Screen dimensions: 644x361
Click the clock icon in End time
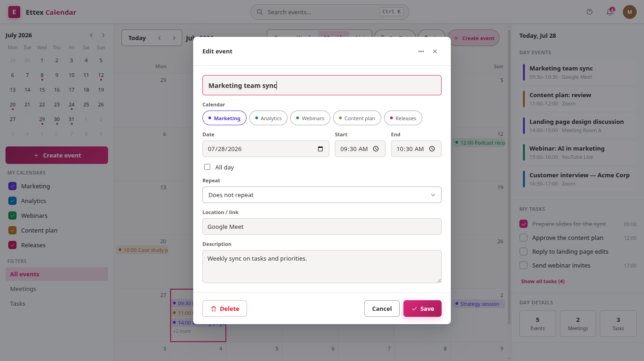click(432, 149)
